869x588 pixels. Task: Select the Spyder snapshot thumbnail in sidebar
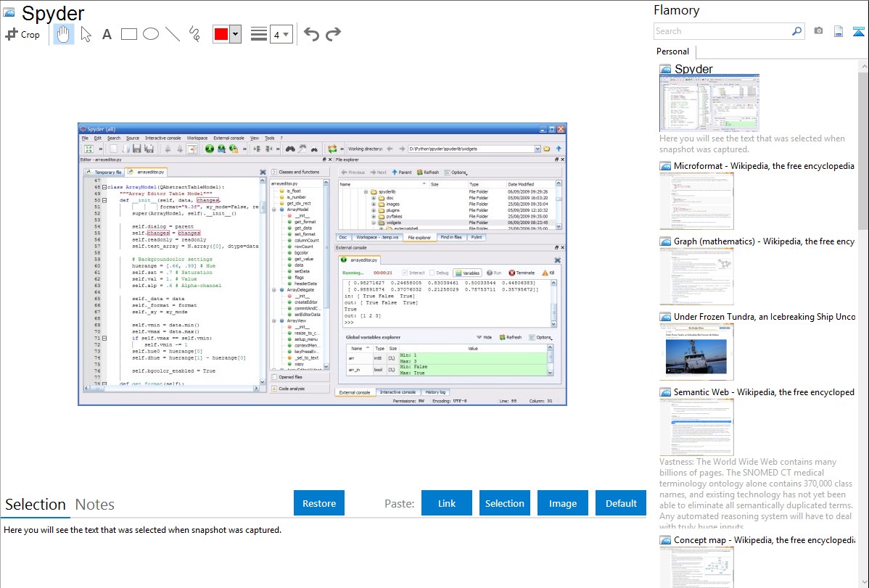click(709, 104)
